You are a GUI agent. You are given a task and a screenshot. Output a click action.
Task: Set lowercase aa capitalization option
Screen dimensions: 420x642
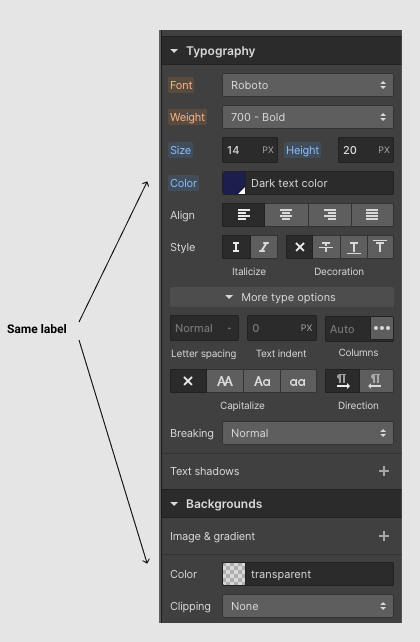click(298, 381)
